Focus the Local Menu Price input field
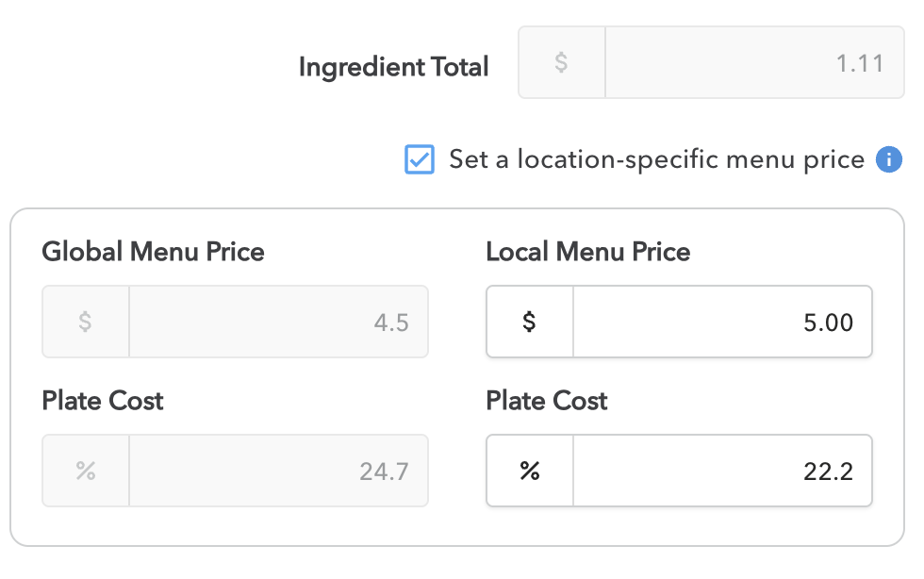The image size is (924, 579). tap(721, 323)
